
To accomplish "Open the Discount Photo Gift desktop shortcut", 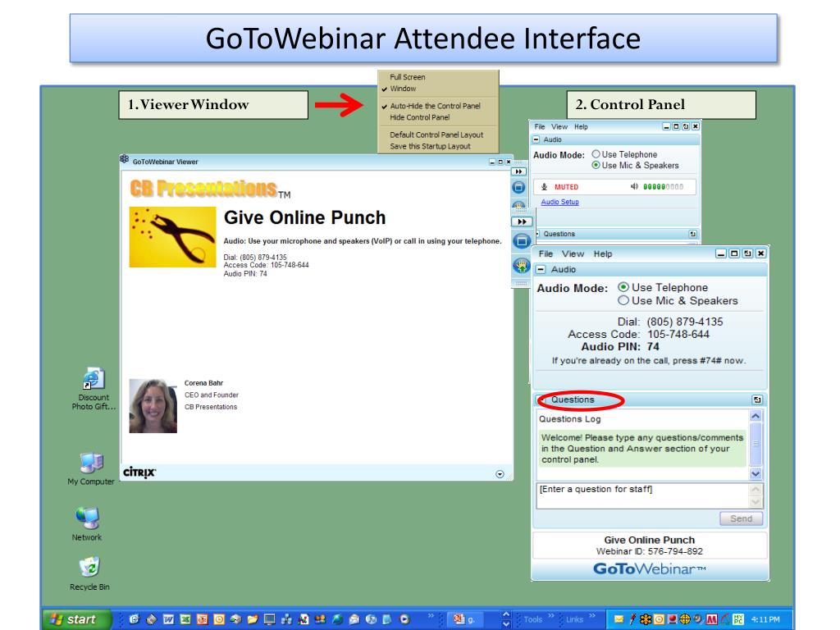I will 94,389.
